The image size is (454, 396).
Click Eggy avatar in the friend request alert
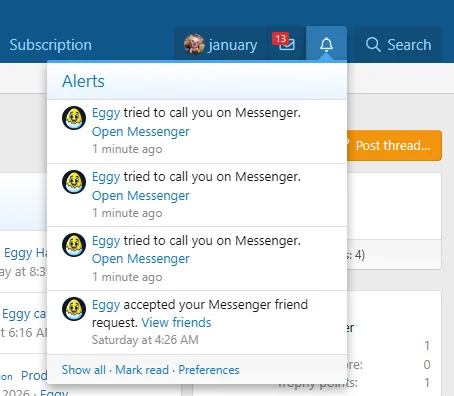pos(74,309)
